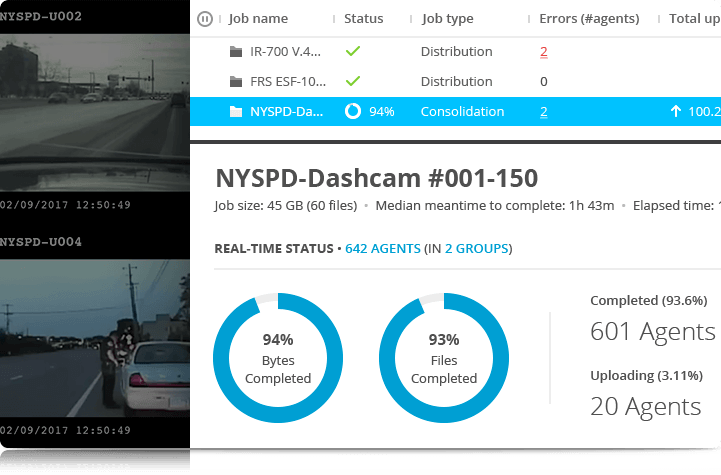Click the 94% Bytes Completed donut chart
Image resolution: width=721 pixels, height=475 pixels.
click(278, 358)
